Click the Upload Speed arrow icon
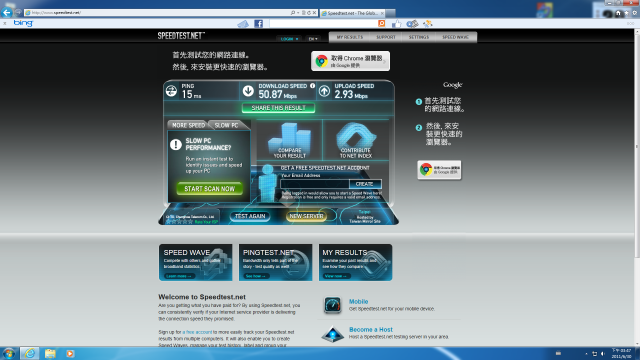This screenshot has width=640, height=360. [x=324, y=91]
